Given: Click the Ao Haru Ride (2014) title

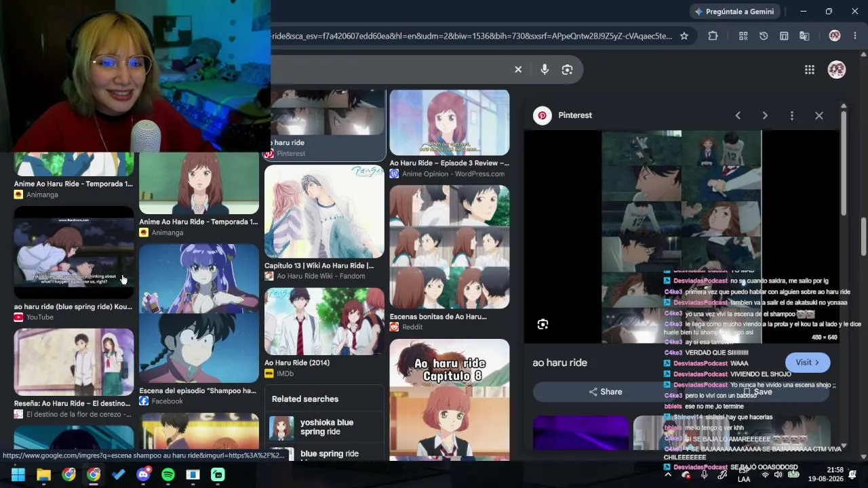Looking at the screenshot, I should (297, 363).
